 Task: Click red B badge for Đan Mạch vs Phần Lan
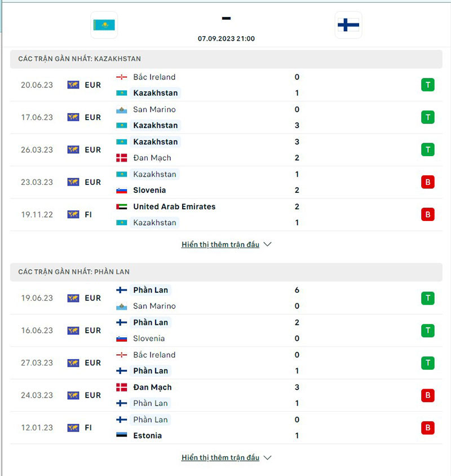pyautogui.click(x=427, y=395)
